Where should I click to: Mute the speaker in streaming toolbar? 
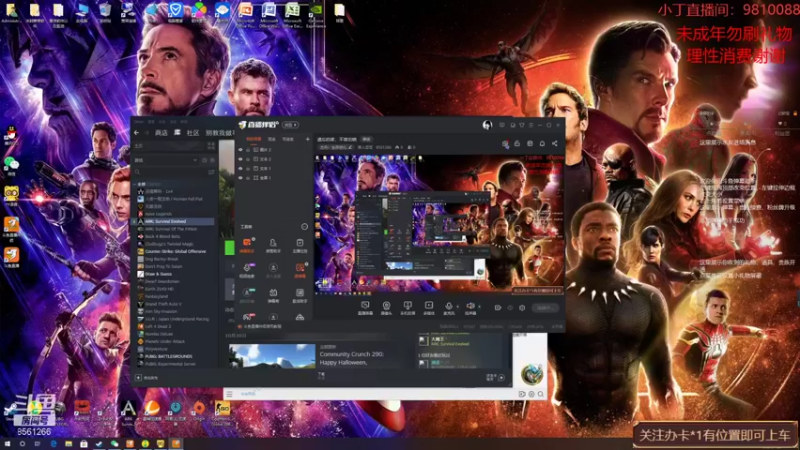(x=470, y=307)
